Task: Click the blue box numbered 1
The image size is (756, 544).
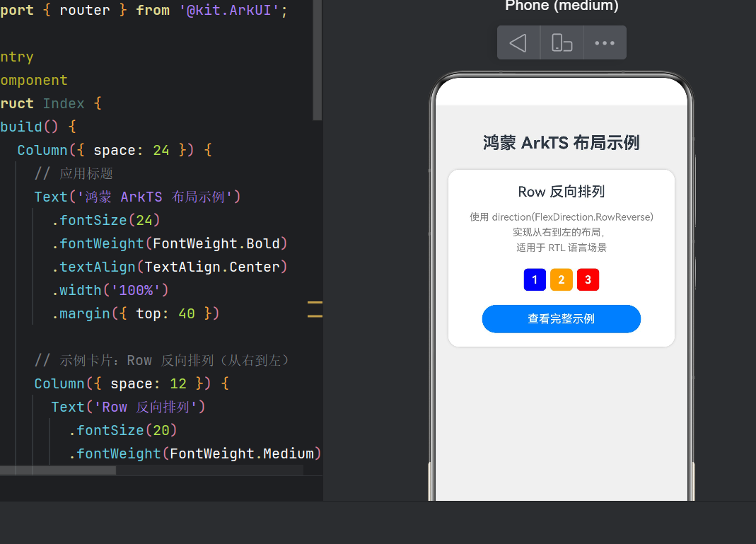Action: pos(535,279)
